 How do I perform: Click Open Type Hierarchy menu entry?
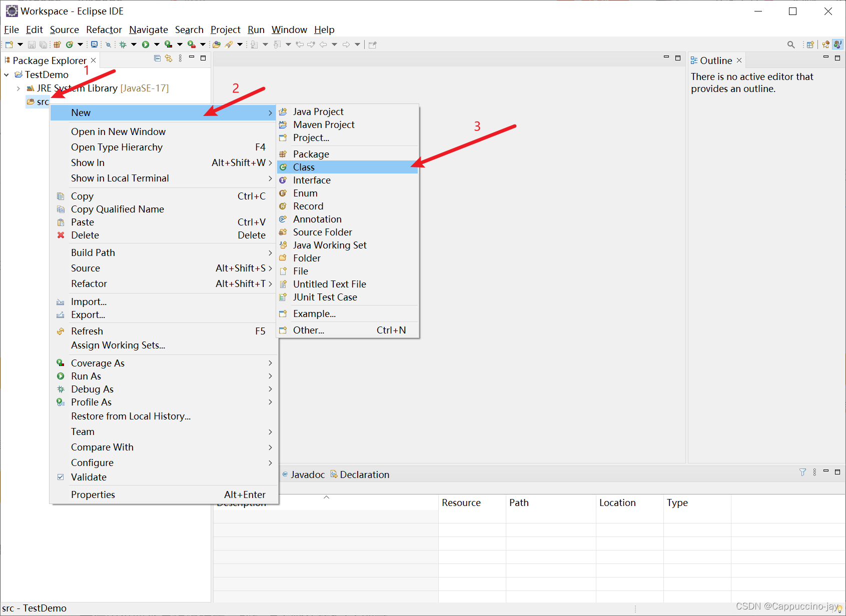(164, 147)
